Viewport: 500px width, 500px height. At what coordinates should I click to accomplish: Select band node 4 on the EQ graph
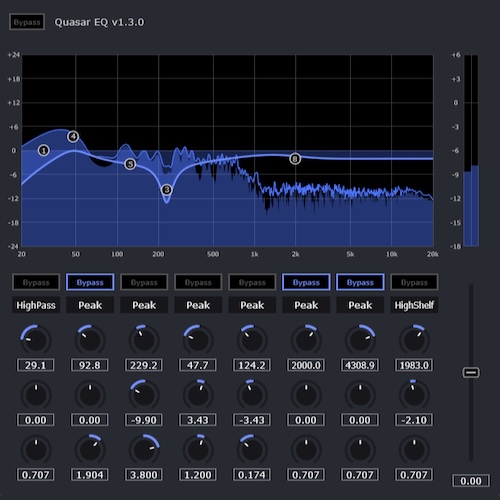73,136
